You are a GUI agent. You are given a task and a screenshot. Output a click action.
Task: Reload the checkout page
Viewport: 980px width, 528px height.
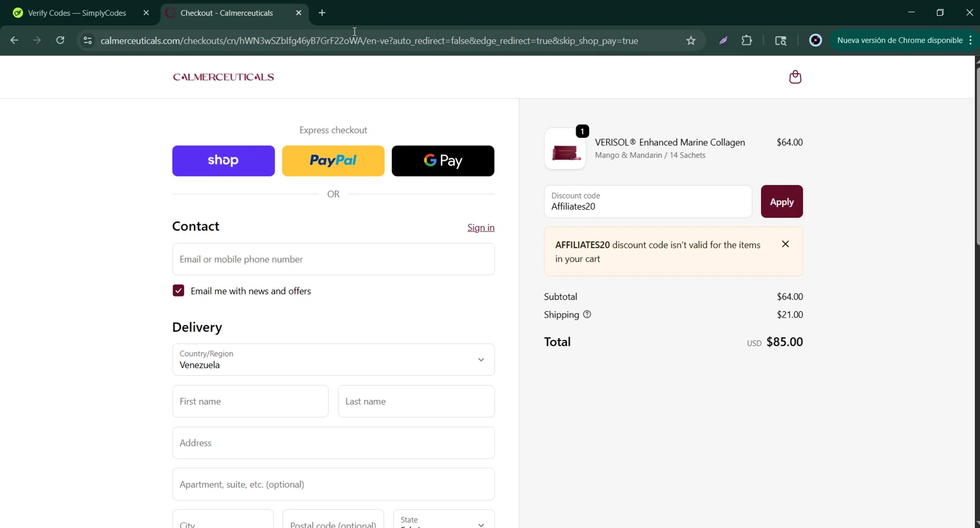pos(60,41)
